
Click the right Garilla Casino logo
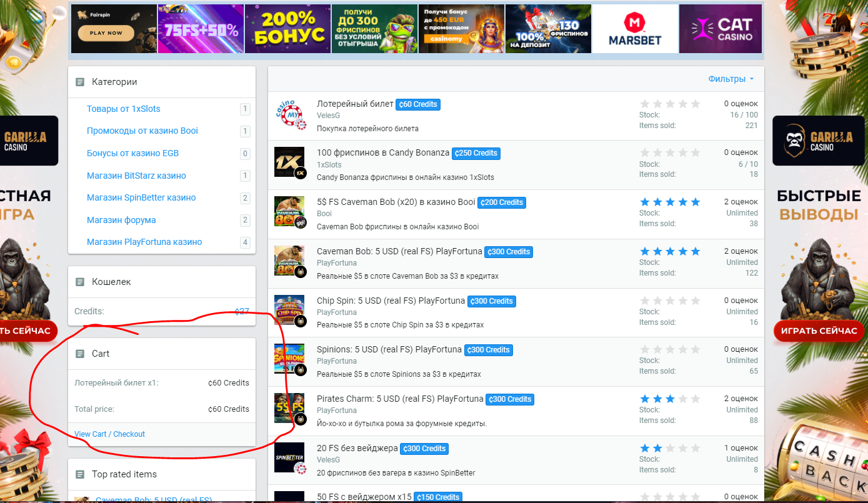click(x=819, y=141)
